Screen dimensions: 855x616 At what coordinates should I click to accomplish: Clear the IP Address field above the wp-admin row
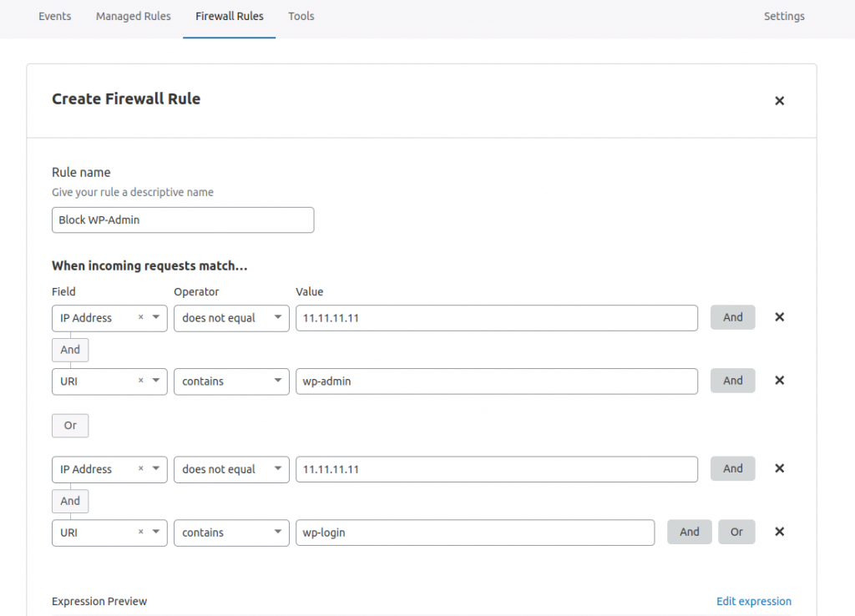[x=140, y=317]
